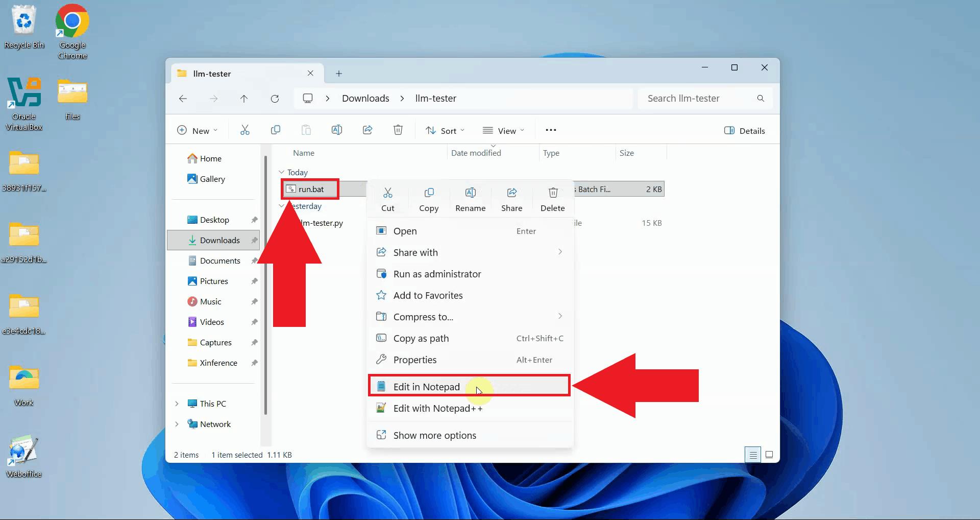
Task: Switch to details list view
Action: 753,454
